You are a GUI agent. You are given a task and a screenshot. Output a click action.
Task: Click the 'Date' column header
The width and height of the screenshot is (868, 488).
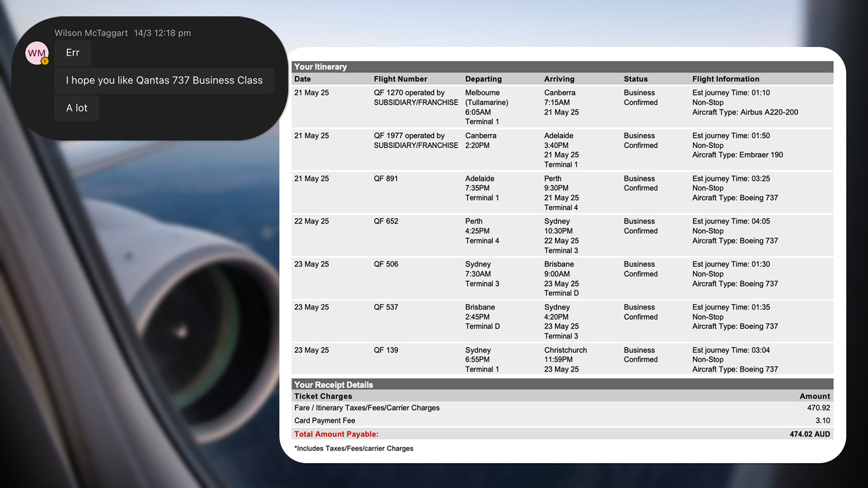(x=302, y=79)
